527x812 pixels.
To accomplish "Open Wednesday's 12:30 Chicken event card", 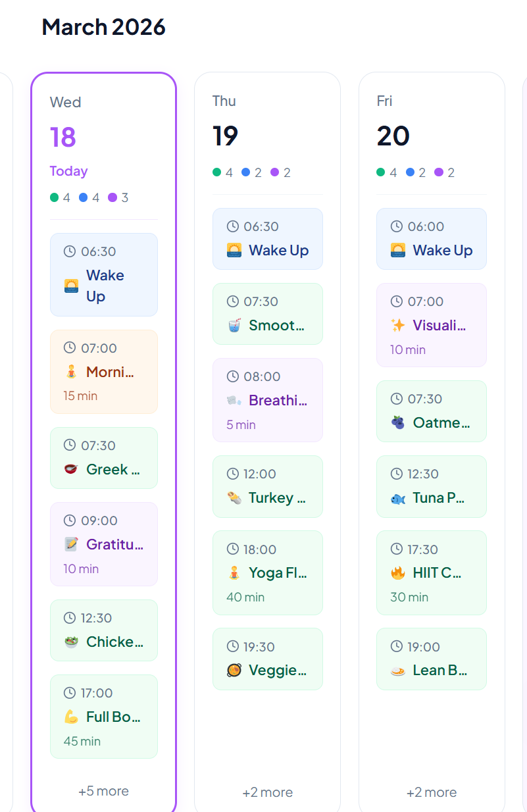I will point(103,630).
